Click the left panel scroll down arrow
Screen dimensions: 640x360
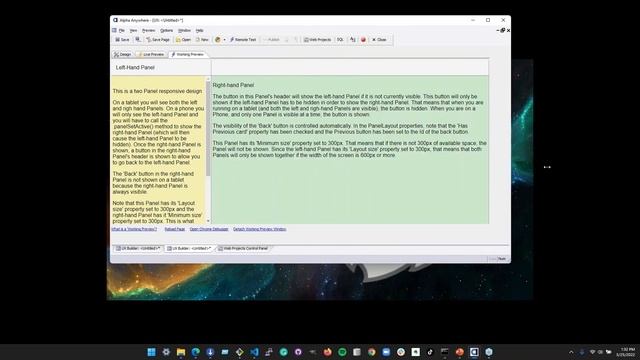[208, 221]
